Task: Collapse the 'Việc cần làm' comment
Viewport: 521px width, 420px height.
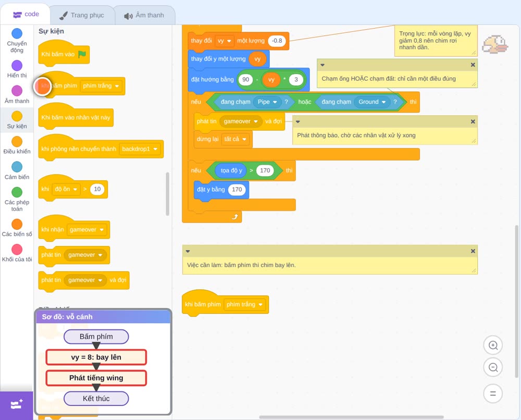Action: pos(188,252)
